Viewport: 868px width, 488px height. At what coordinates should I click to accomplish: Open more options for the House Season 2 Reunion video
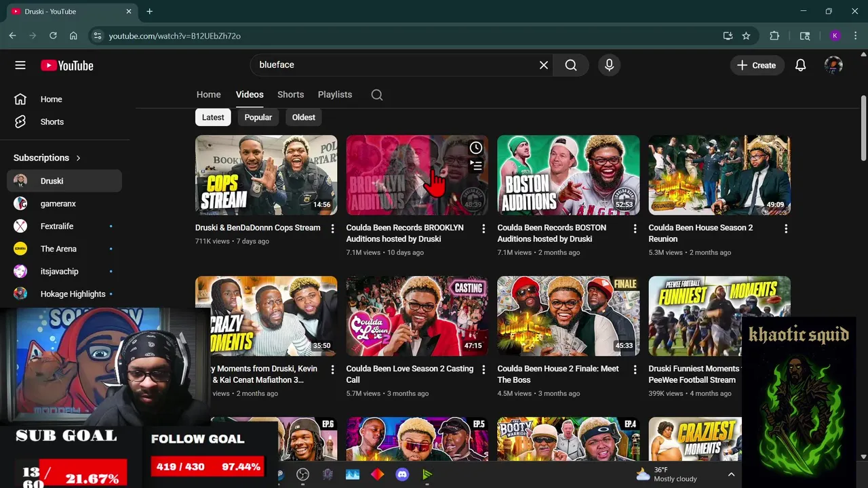pos(786,229)
